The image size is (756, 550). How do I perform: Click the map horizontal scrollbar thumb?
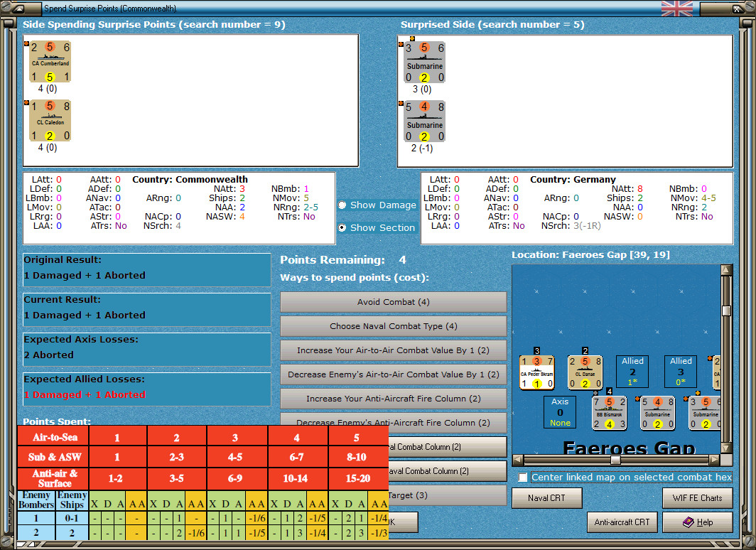(615, 460)
